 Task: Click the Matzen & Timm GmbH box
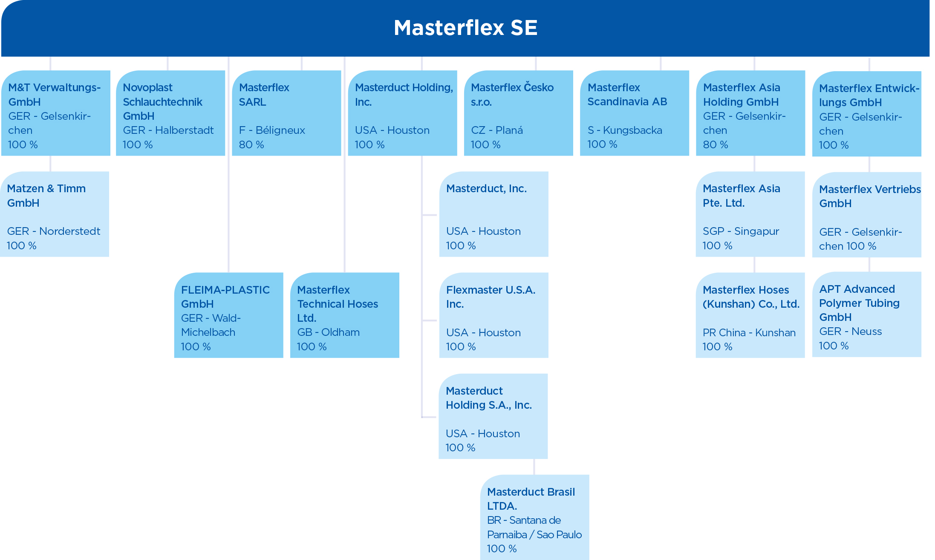[x=55, y=214]
